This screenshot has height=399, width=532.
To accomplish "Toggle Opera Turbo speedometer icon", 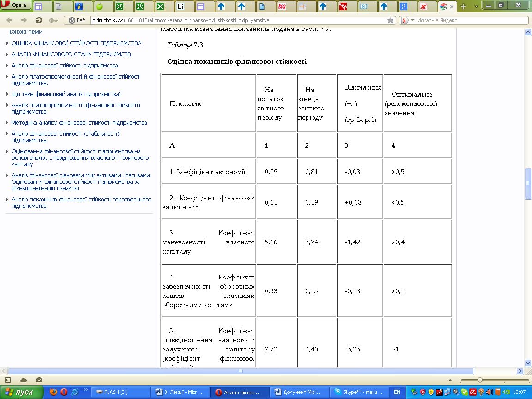I will coord(39,380).
